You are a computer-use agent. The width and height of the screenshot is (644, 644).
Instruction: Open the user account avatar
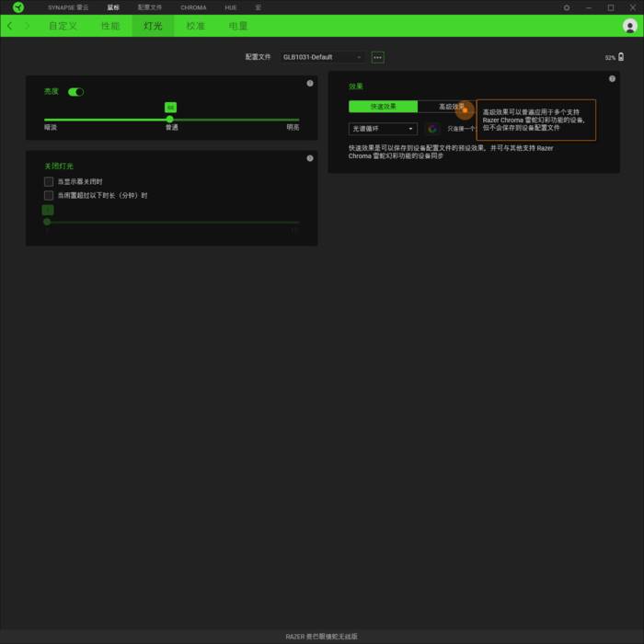pos(629,26)
